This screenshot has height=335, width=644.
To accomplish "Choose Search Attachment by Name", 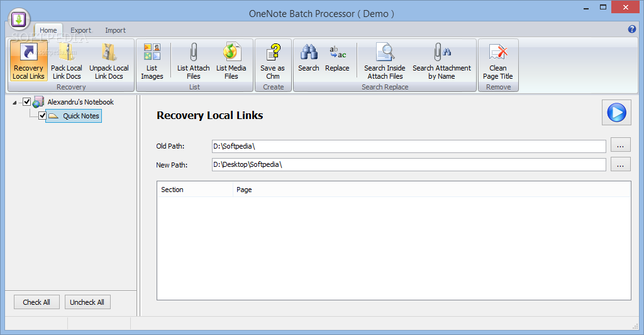I will pos(441,61).
